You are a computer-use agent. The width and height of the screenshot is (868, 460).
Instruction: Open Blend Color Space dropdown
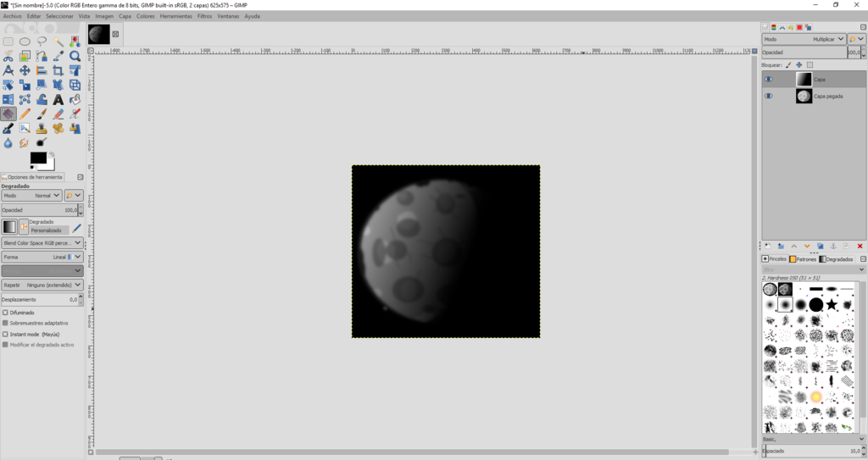[42, 243]
